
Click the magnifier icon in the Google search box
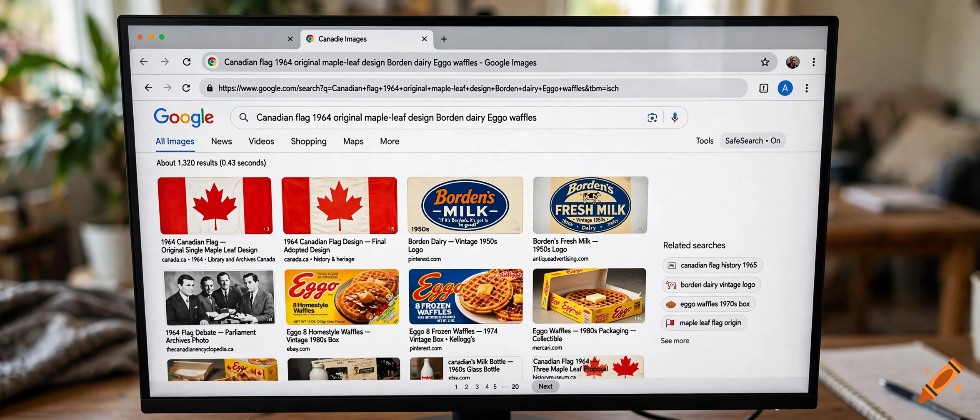click(244, 117)
